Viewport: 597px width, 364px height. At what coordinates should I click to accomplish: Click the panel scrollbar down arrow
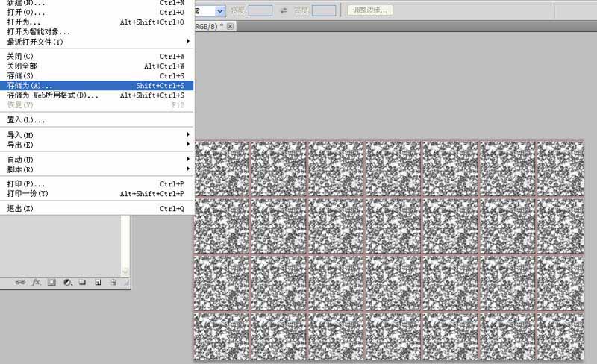tap(125, 272)
